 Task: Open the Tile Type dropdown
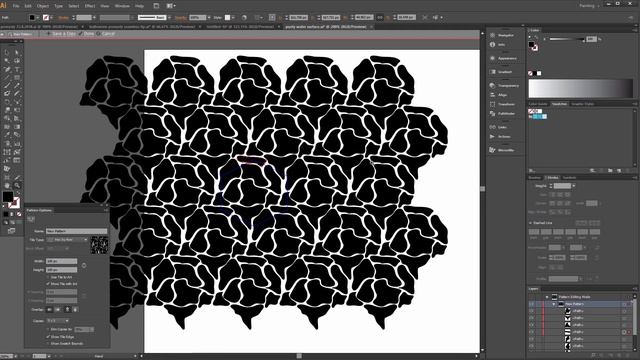click(x=67, y=240)
